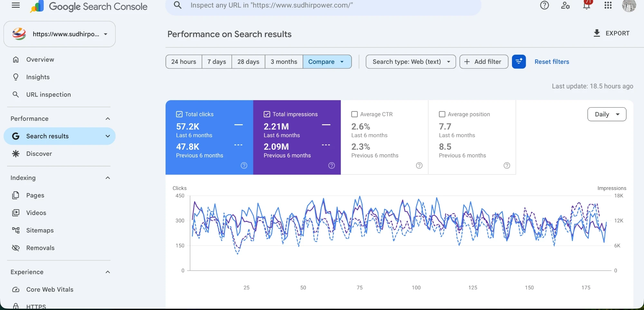
Task: Click the Last update: 18.5 hours ago text
Action: pyautogui.click(x=592, y=86)
